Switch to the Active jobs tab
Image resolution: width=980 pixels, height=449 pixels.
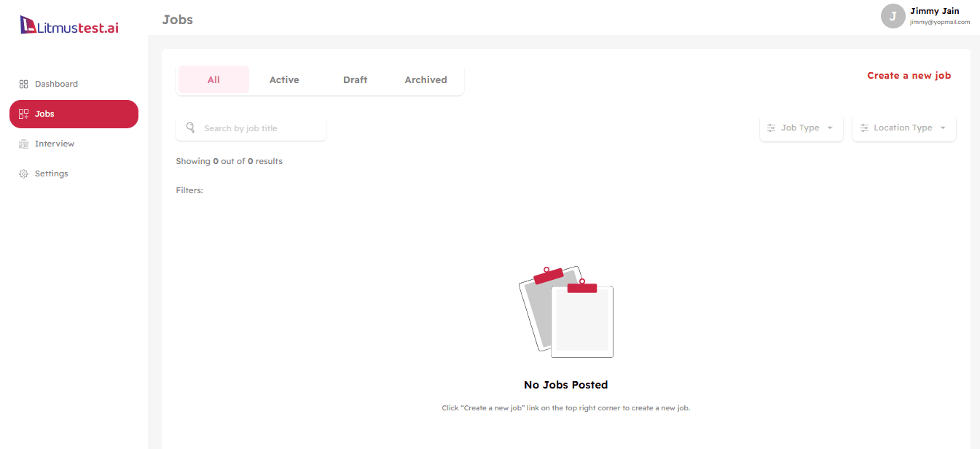coord(284,79)
